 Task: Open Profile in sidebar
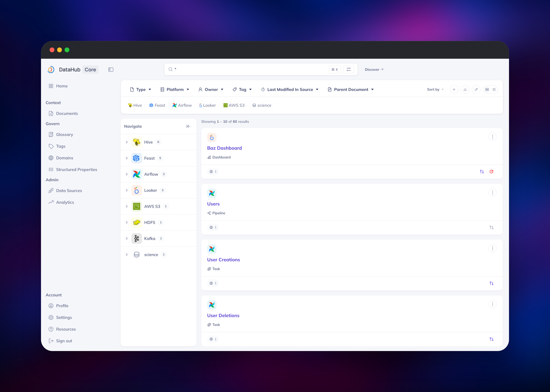click(x=58, y=306)
